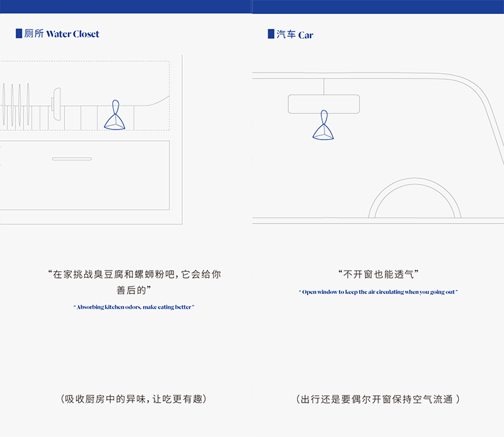Open the 厕所 Water Closet heading
Screen dimensions: 504x437
(x=62, y=34)
